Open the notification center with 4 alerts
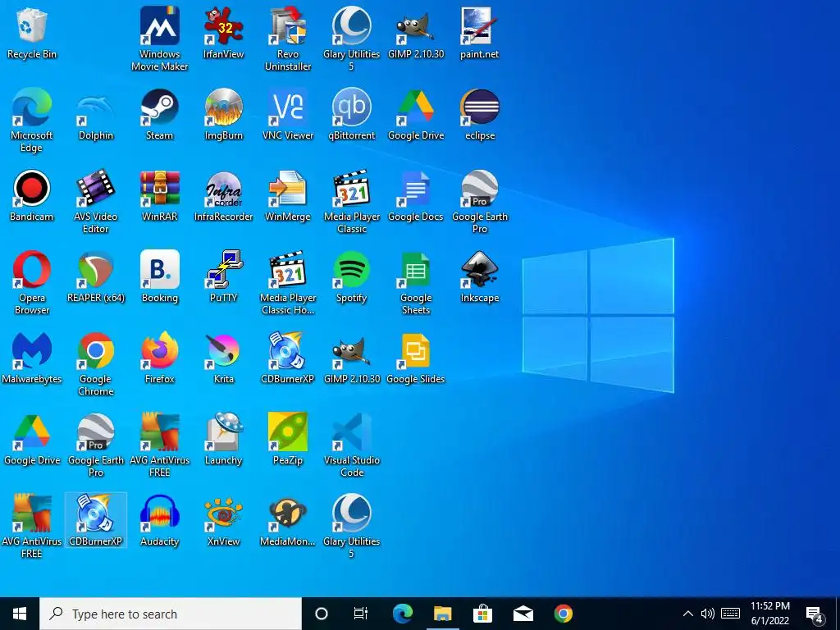The width and height of the screenshot is (840, 630). (x=815, y=614)
